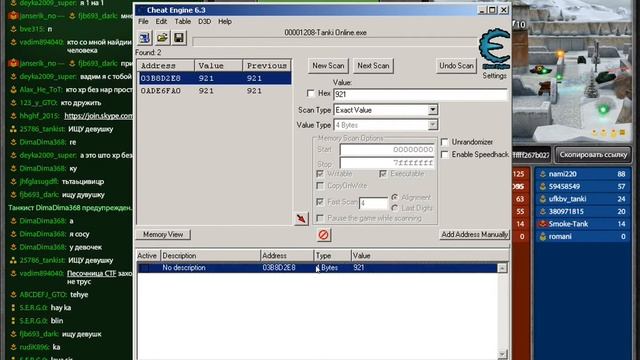640x360 pixels.
Task: Click player Smoke-Tank in the game scoreboard
Action: (x=582, y=224)
